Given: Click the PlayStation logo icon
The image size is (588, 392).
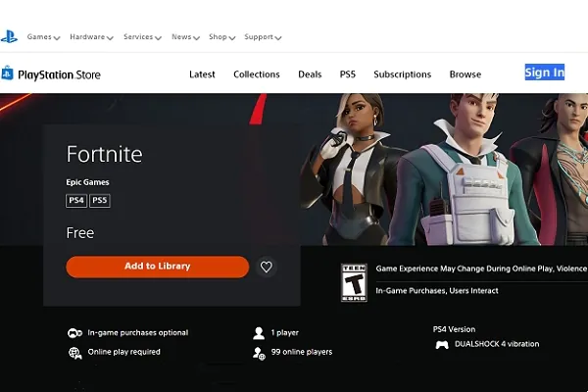Looking at the screenshot, I should point(9,37).
